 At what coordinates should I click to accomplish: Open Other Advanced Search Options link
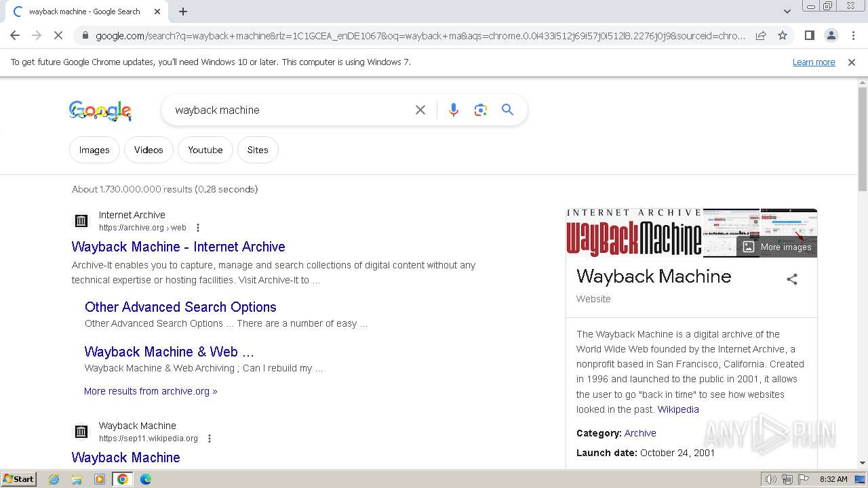(180, 307)
